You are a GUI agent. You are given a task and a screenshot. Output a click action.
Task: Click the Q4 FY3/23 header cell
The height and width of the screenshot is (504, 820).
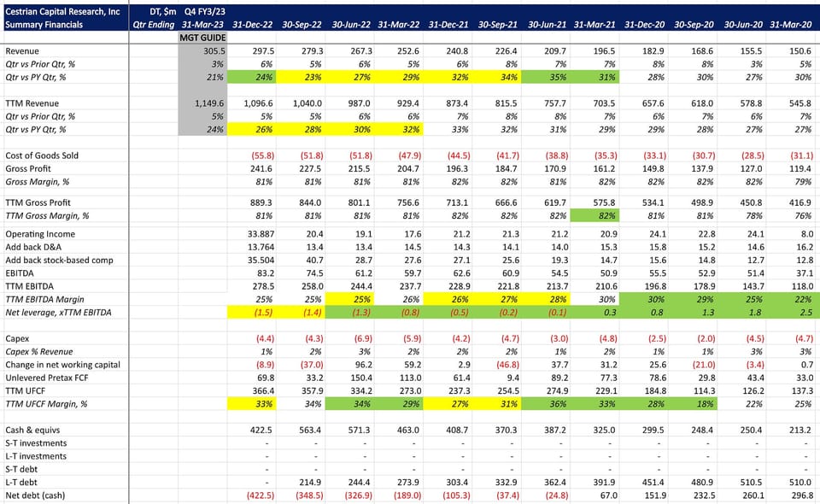202,11
